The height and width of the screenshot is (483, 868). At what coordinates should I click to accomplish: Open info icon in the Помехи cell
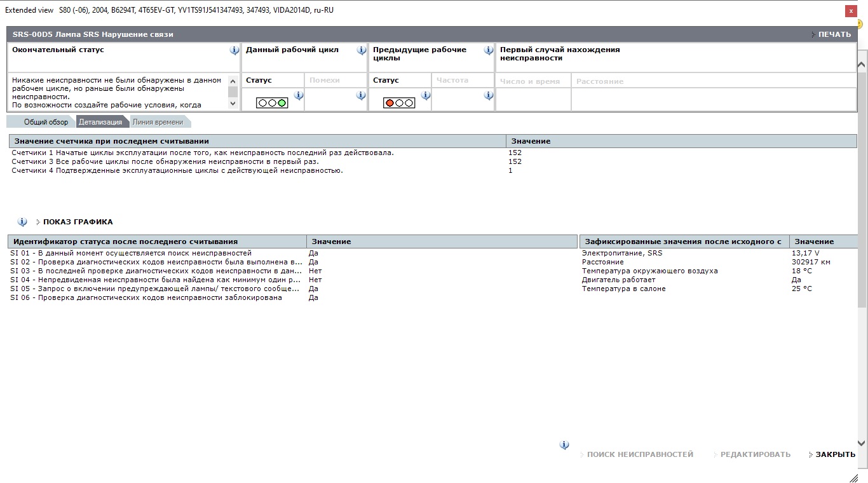click(361, 96)
